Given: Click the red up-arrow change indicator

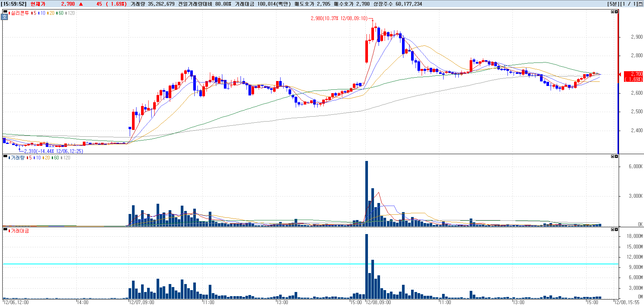Looking at the screenshot, I should point(81,4).
